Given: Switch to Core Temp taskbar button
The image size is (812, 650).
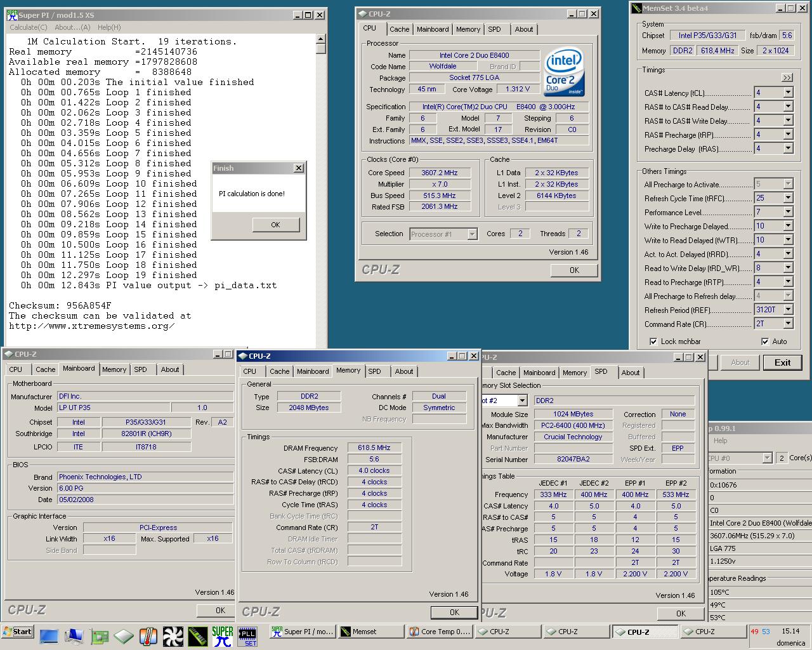Looking at the screenshot, I should [x=439, y=632].
